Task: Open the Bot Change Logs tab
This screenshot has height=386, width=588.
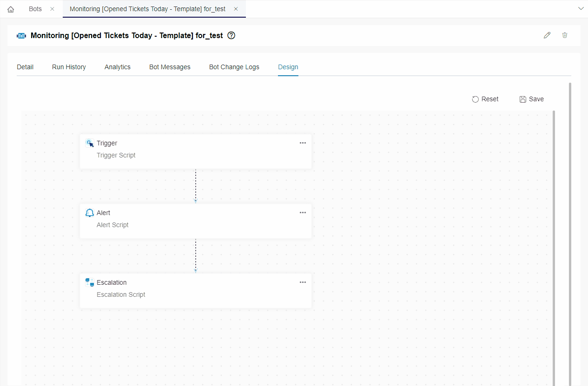Action: pos(234,67)
